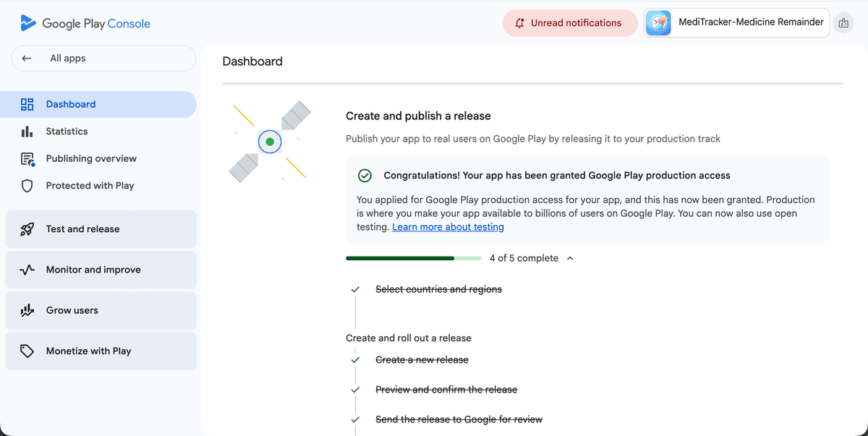Click the Dashboard page heading

coord(252,61)
